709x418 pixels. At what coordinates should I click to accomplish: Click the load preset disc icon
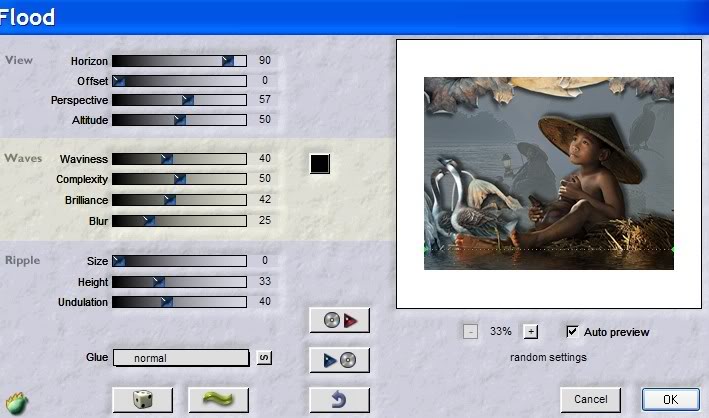[339, 320]
